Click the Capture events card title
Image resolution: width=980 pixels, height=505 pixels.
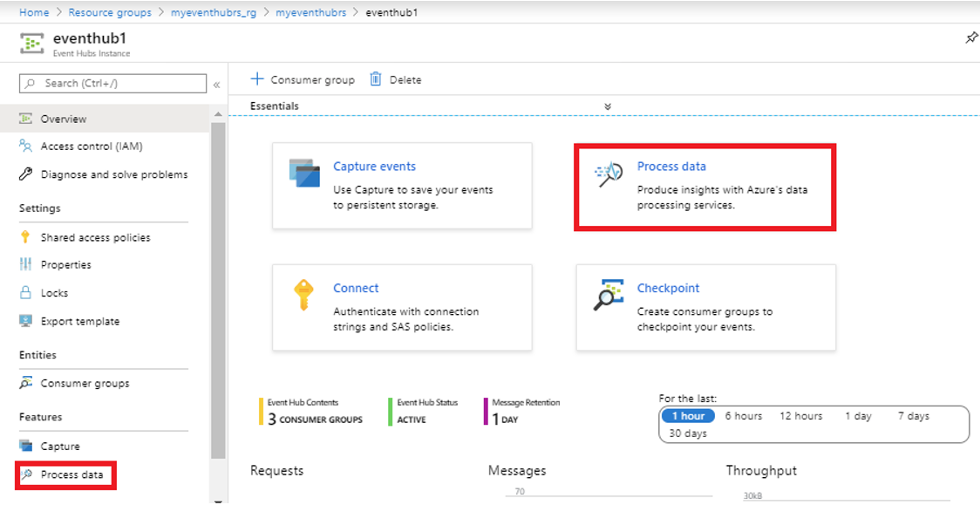click(x=374, y=167)
